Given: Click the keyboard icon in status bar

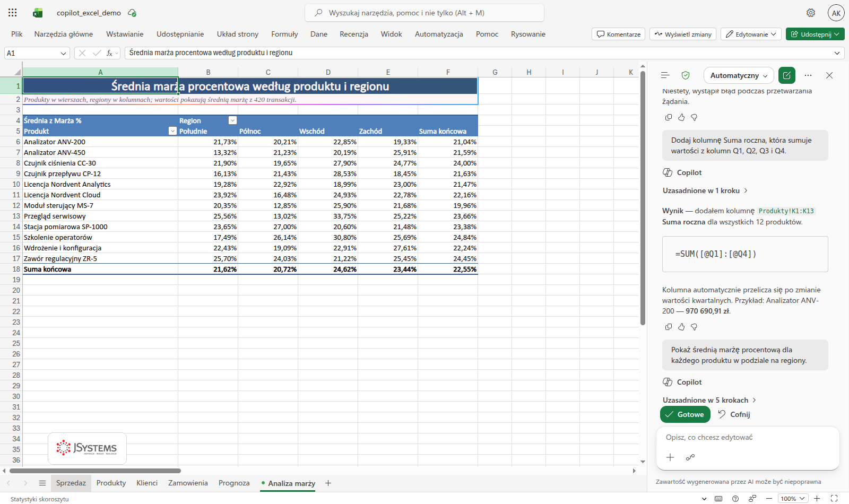Looking at the screenshot, I should click(718, 499).
